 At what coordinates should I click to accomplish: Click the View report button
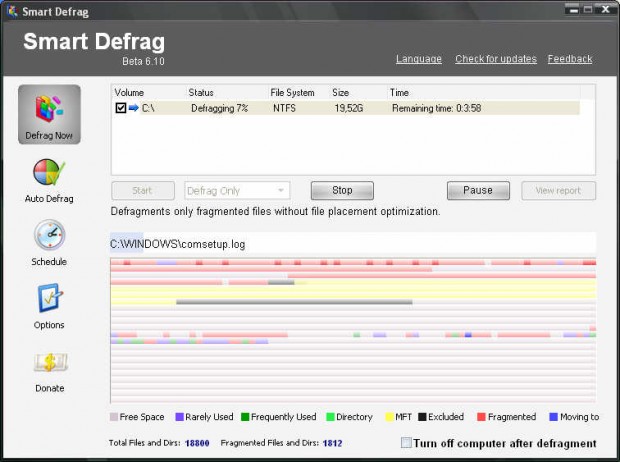[558, 191]
